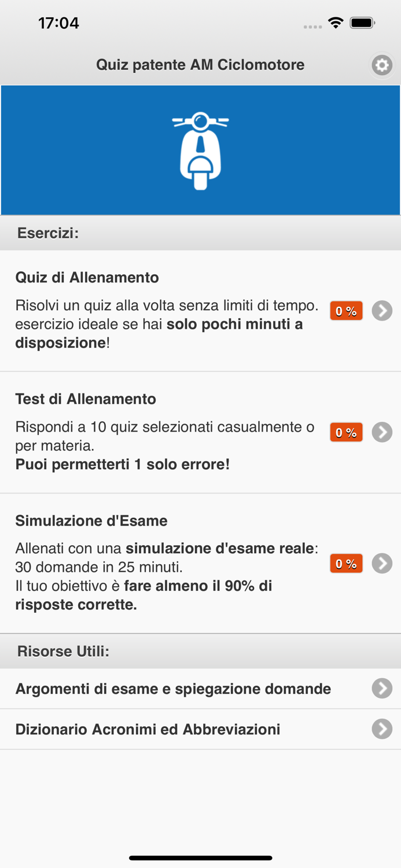401x868 pixels.
Task: Click the scooter logo in the blue banner
Action: coord(200,149)
